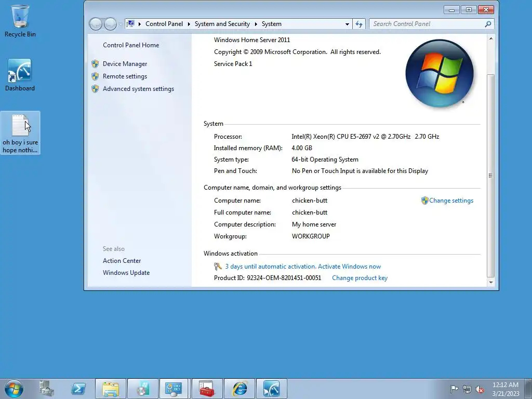The width and height of the screenshot is (532, 399).
Task: Click Change product key link
Action: coord(360,278)
